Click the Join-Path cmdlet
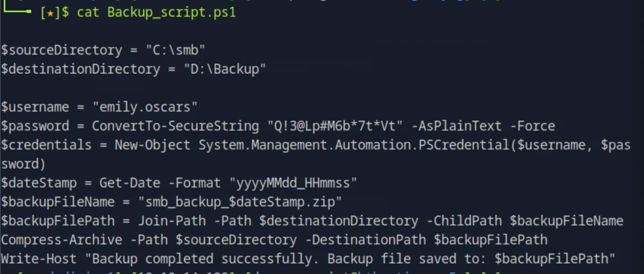This screenshot has height=274, width=644. (171, 221)
